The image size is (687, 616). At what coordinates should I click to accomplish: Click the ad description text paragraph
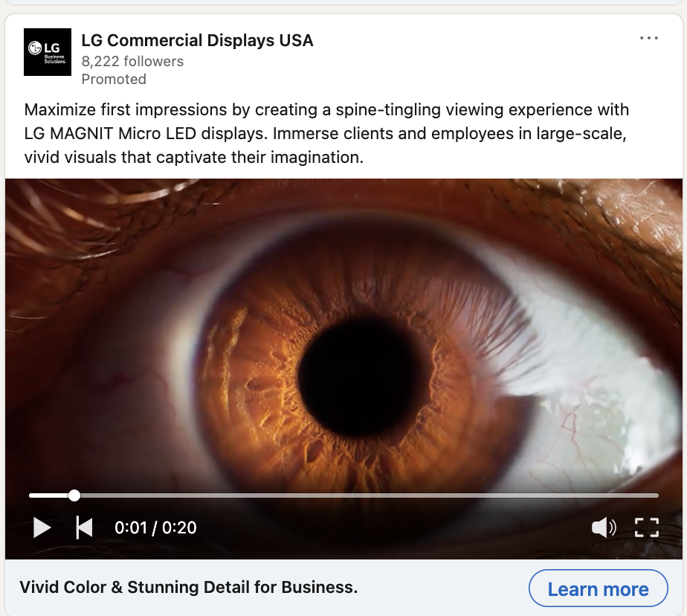(326, 133)
